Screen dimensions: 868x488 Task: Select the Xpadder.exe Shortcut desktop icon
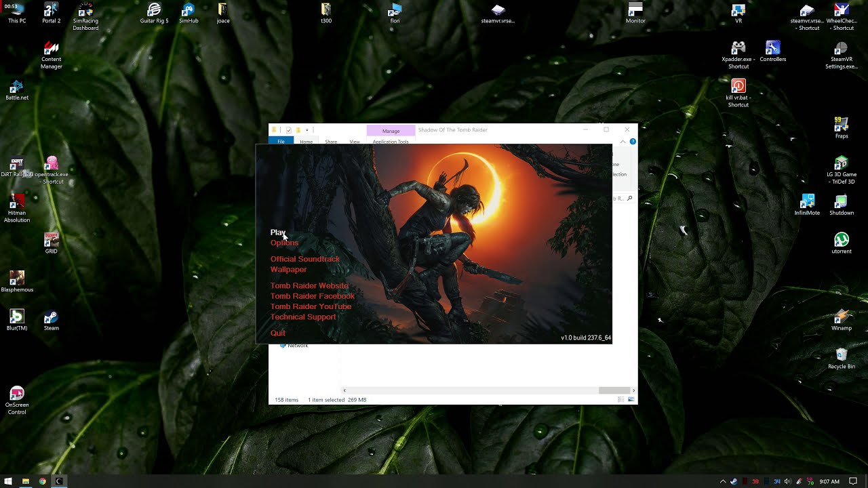point(738,56)
